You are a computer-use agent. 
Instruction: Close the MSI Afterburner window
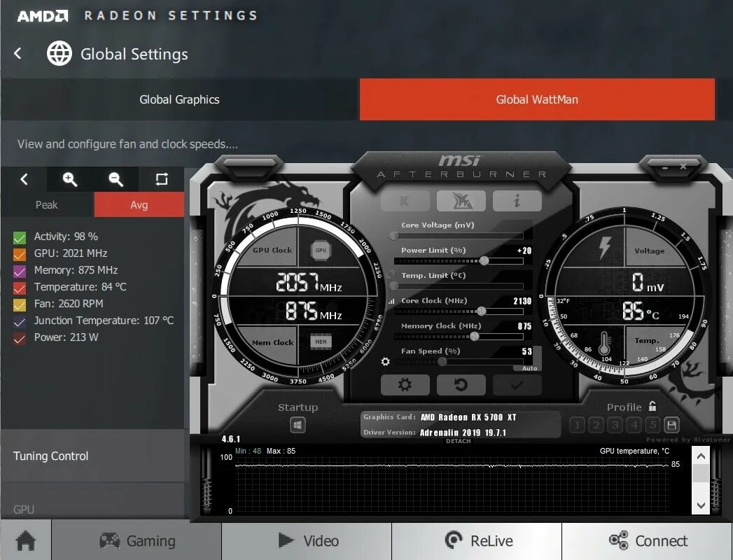click(x=683, y=166)
